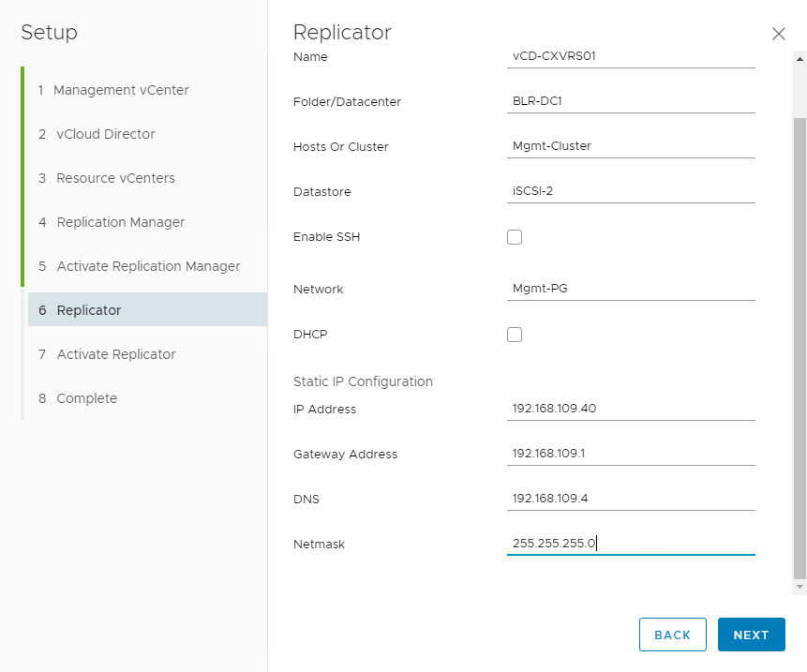Edit the IP Address field

click(x=630, y=409)
